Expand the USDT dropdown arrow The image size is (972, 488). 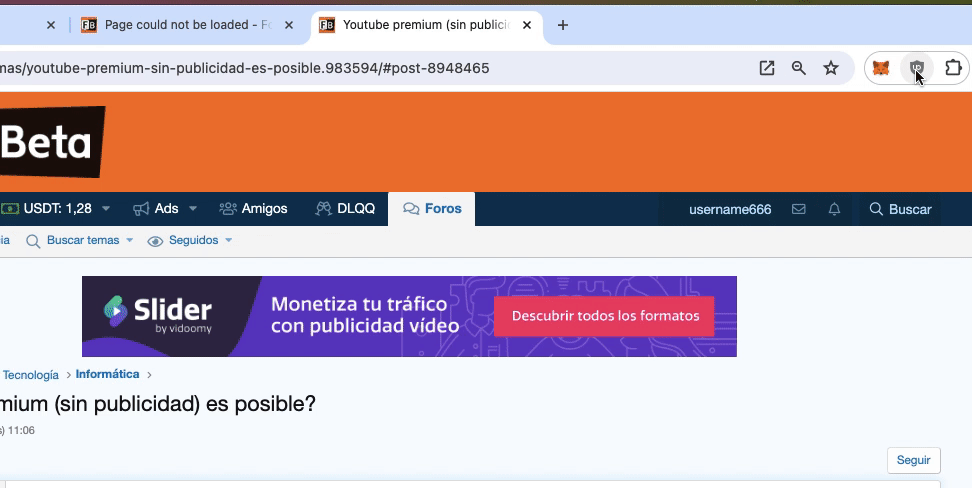pyautogui.click(x=106, y=209)
